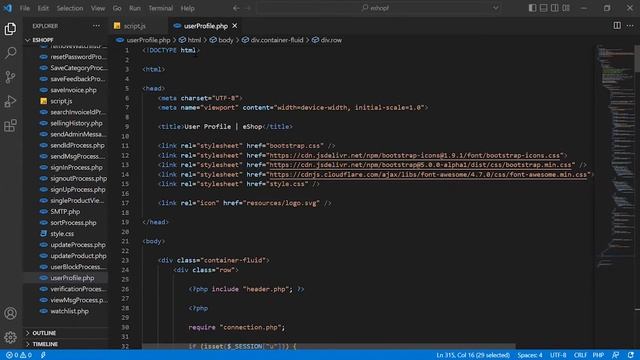Open watchlist.php in the explorer
The width and height of the screenshot is (640, 360).
point(69,311)
